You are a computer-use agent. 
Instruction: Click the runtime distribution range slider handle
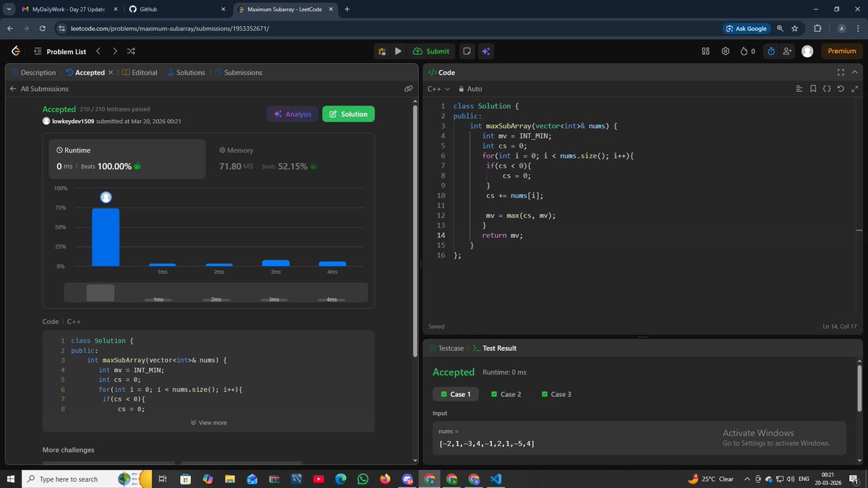point(101,292)
